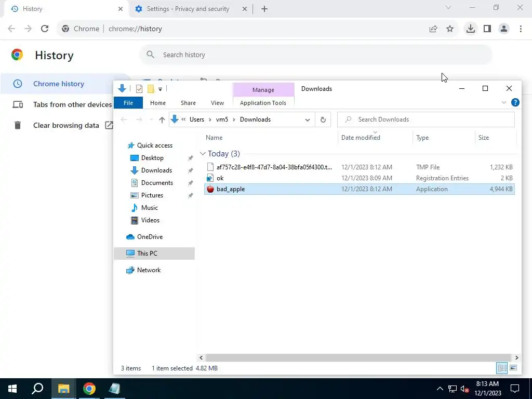The image size is (532, 399).
Task: Open Customize Quick Access Toolbar dropdown
Action: coord(160,89)
